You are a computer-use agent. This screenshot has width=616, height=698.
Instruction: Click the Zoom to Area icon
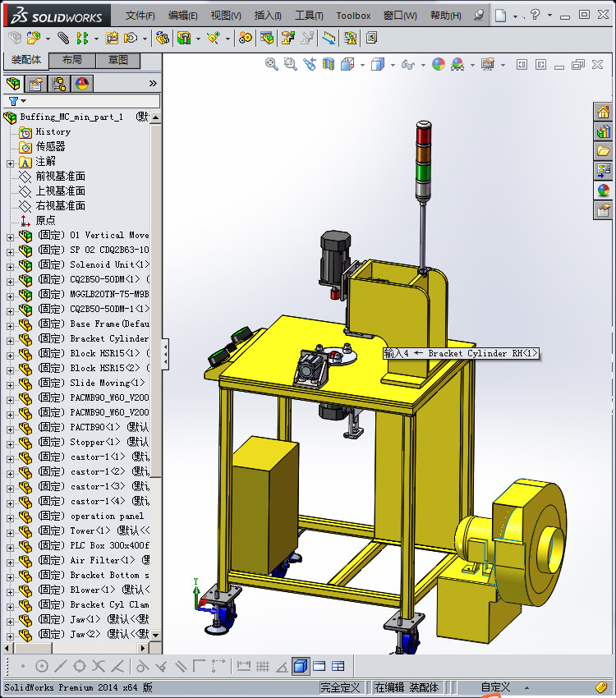(x=290, y=64)
